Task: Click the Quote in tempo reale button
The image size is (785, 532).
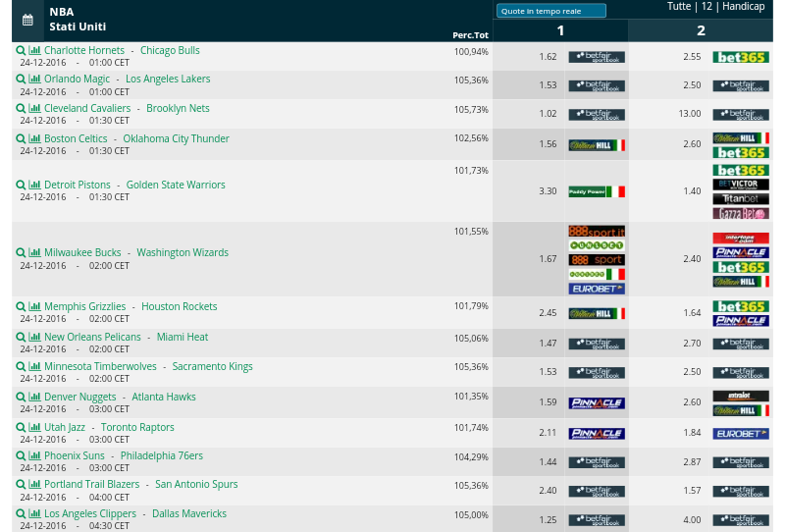Action: [551, 11]
